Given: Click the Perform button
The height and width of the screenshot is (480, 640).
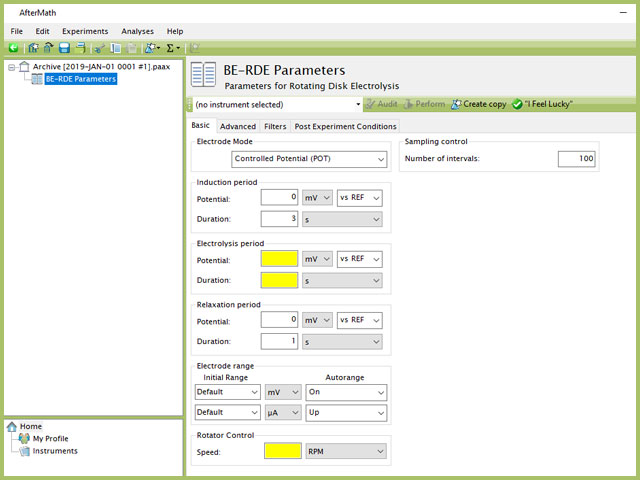Looking at the screenshot, I should click(x=424, y=104).
